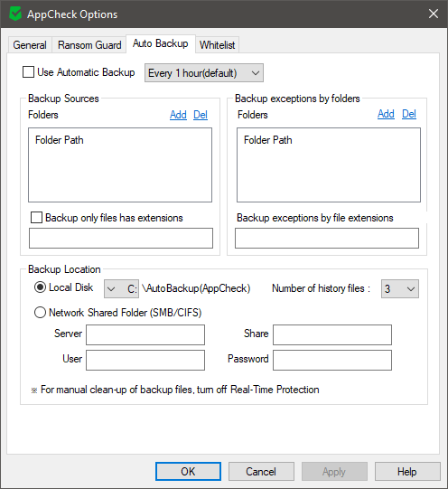This screenshot has height=489, width=448.
Task: Click the Apply button
Action: point(334,472)
